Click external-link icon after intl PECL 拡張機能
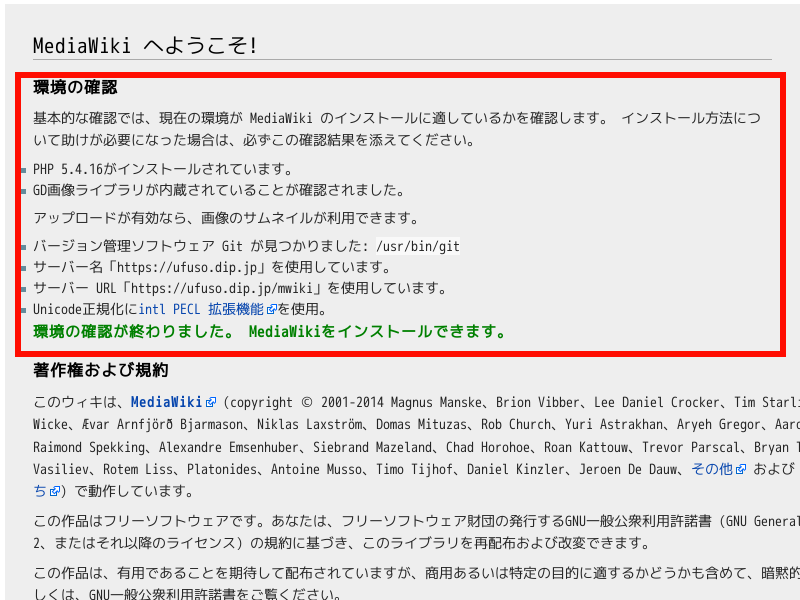This screenshot has height=600, width=800. click(271, 310)
